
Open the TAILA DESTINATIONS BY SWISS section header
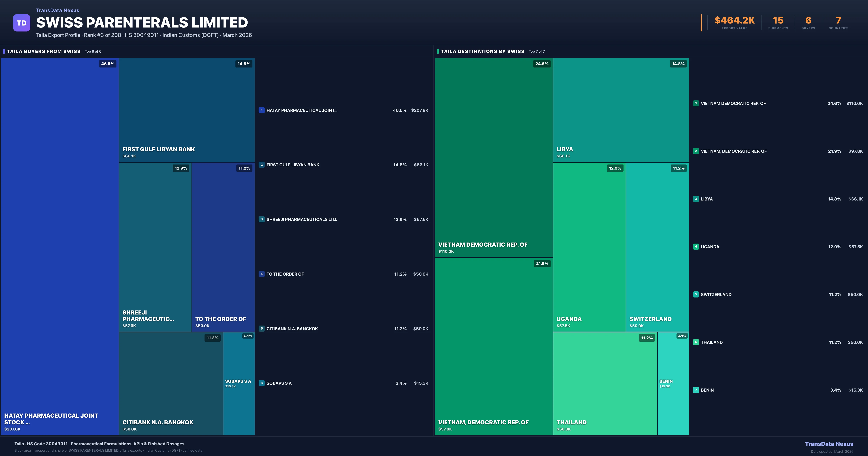482,51
